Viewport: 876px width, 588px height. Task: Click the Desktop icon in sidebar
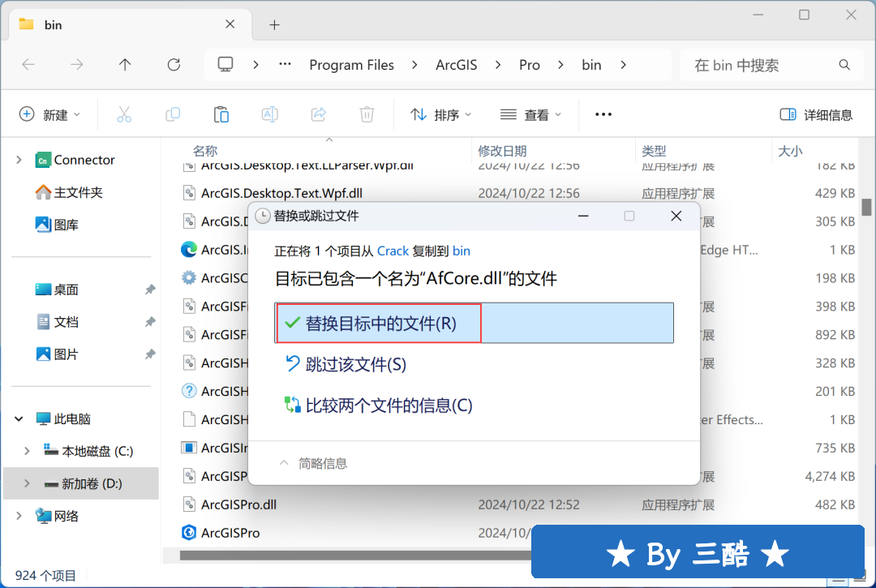coord(43,290)
